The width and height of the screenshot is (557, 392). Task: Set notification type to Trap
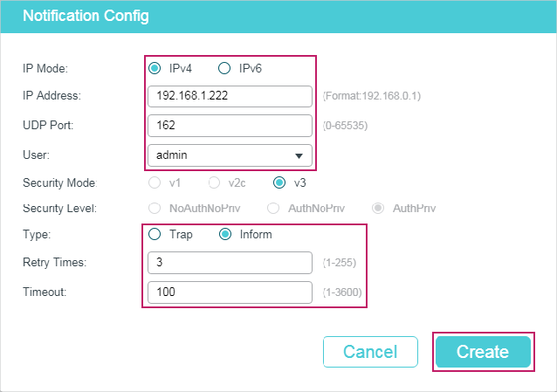pos(155,234)
